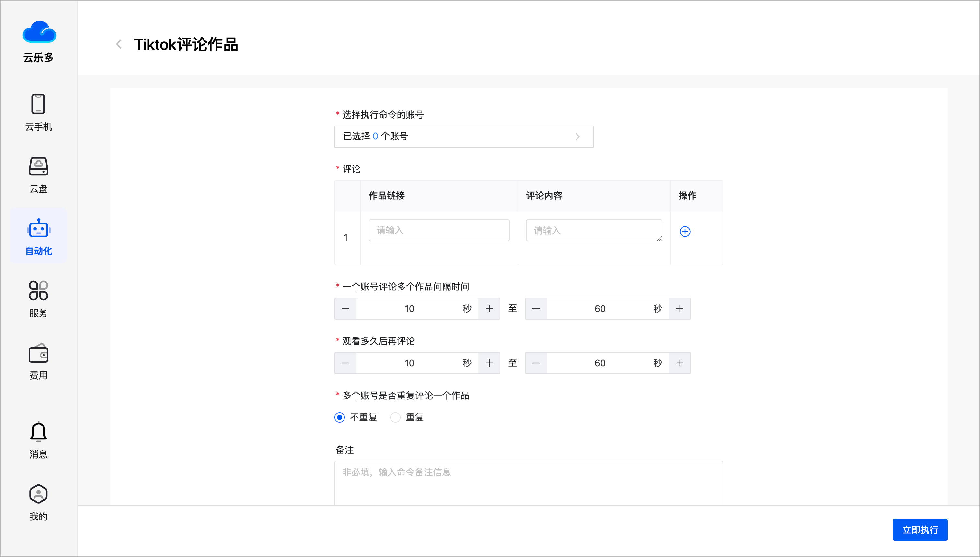The image size is (980, 557).
Task: Click the 立即执行 execute button
Action: [x=920, y=529]
